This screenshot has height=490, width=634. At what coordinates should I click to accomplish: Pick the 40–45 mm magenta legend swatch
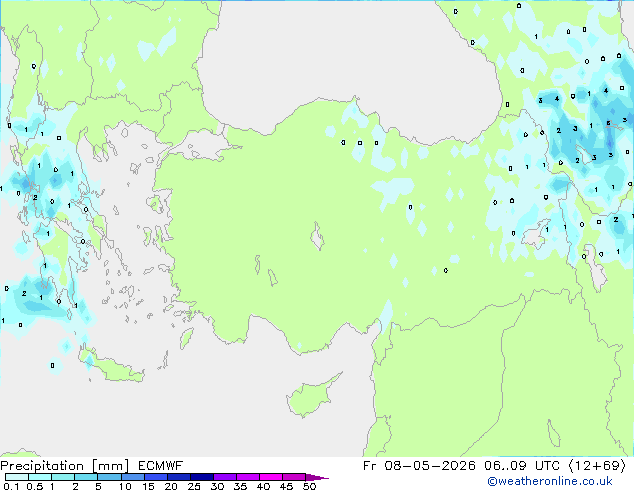pyautogui.click(x=271, y=477)
